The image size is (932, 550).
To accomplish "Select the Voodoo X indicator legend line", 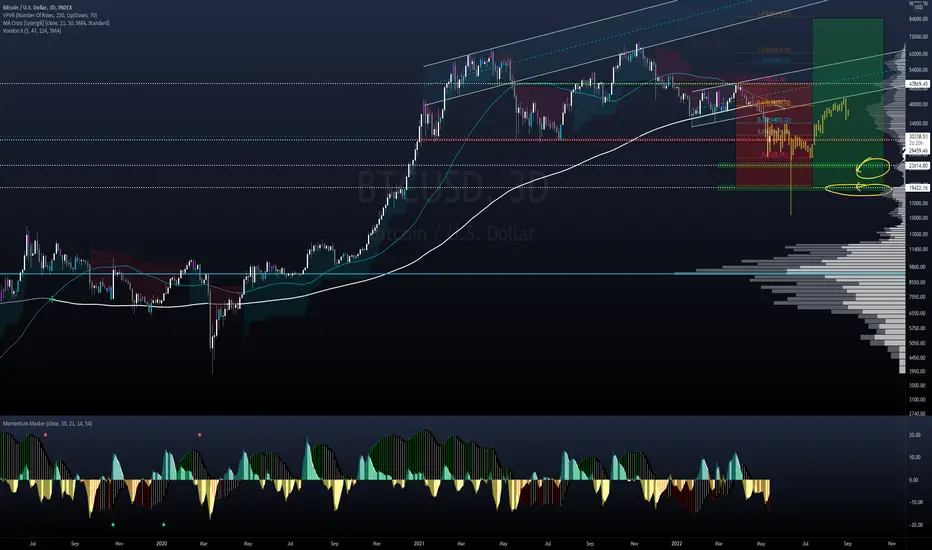I will 32,30.
